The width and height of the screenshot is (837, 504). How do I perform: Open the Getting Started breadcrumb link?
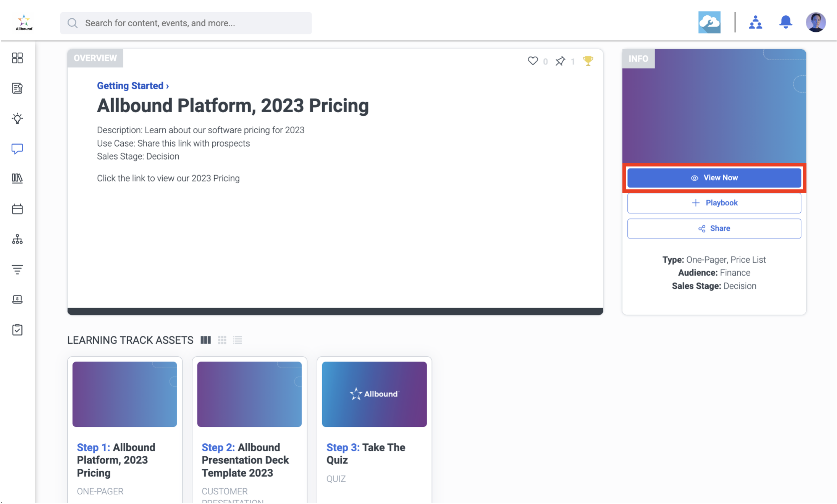click(x=132, y=86)
